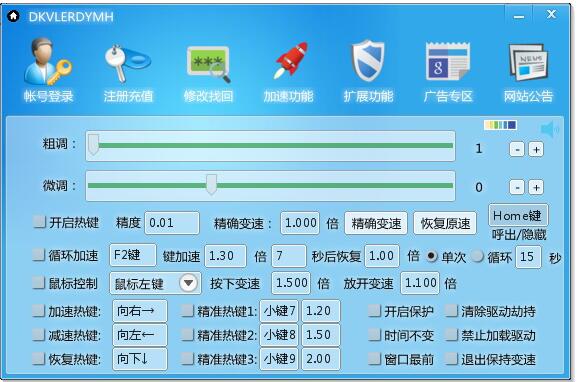
Task: Check 窗口最前 option
Action: (x=375, y=359)
